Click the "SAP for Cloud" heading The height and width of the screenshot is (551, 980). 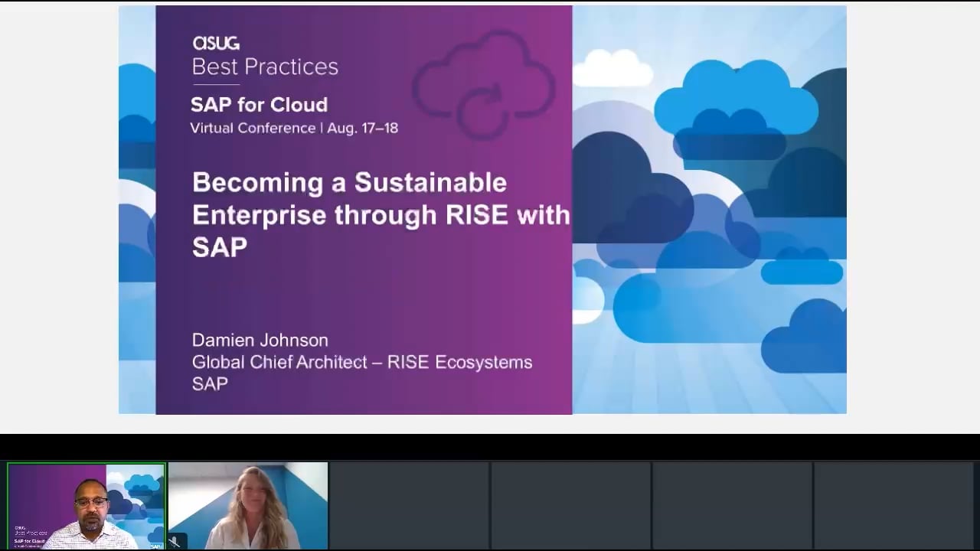[259, 104]
